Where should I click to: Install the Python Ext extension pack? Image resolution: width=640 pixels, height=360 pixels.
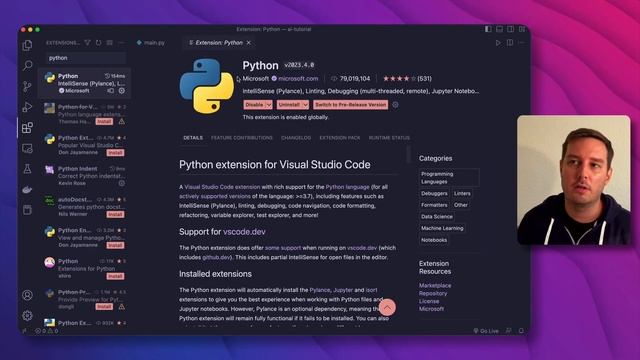[115, 153]
